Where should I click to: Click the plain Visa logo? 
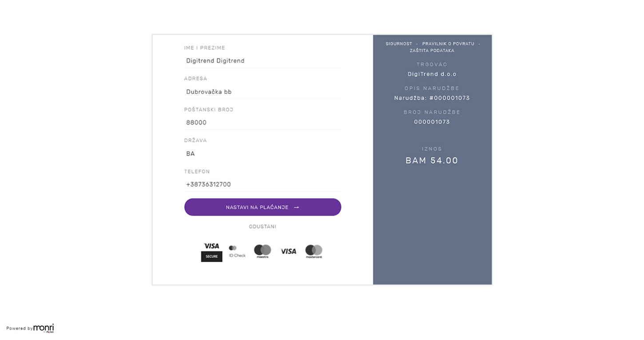(x=288, y=252)
